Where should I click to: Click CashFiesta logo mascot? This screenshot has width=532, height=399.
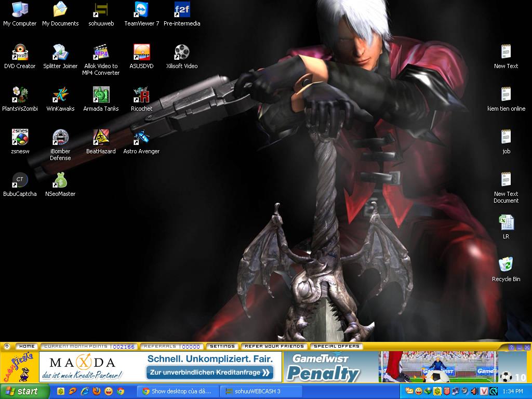point(19,367)
